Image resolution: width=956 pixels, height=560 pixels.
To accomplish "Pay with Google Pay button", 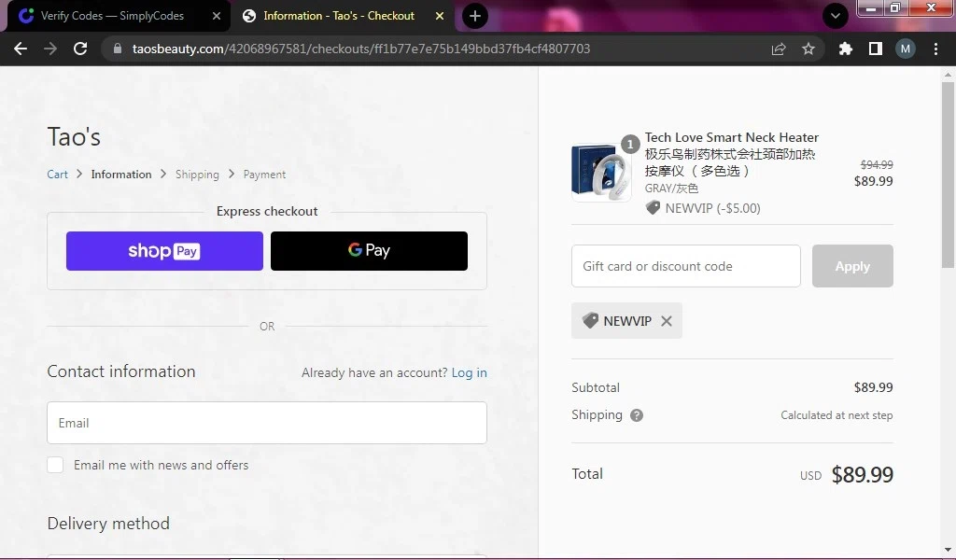I will 369,251.
